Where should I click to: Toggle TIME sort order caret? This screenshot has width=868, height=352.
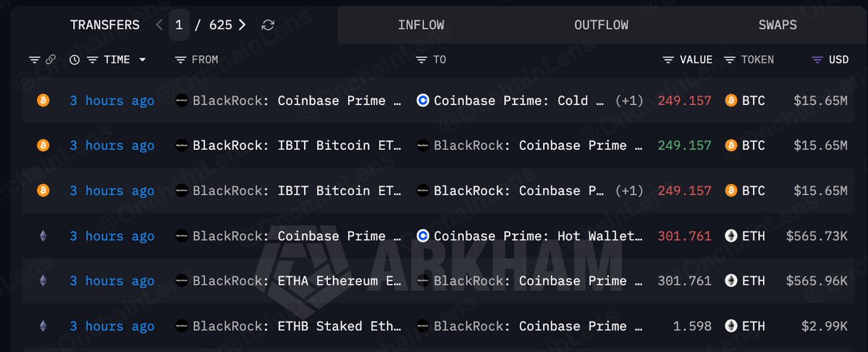click(143, 60)
